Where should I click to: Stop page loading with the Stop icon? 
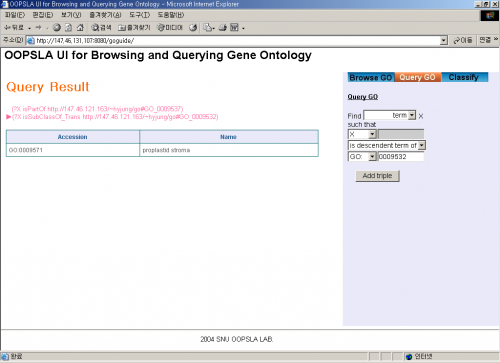pyautogui.click(x=57, y=28)
